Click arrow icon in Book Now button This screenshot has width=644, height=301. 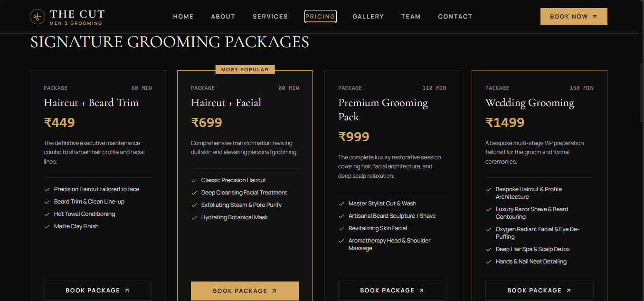(x=595, y=17)
